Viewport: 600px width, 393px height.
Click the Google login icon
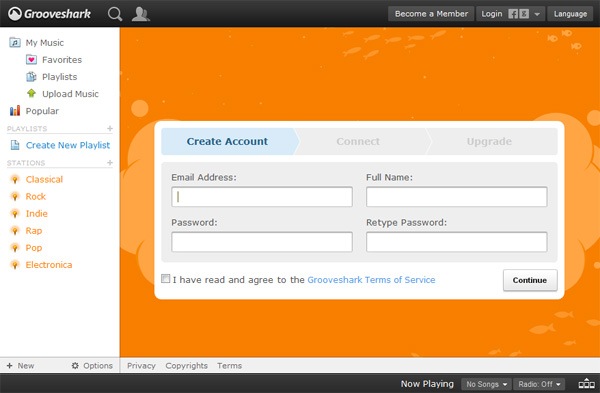pos(524,14)
